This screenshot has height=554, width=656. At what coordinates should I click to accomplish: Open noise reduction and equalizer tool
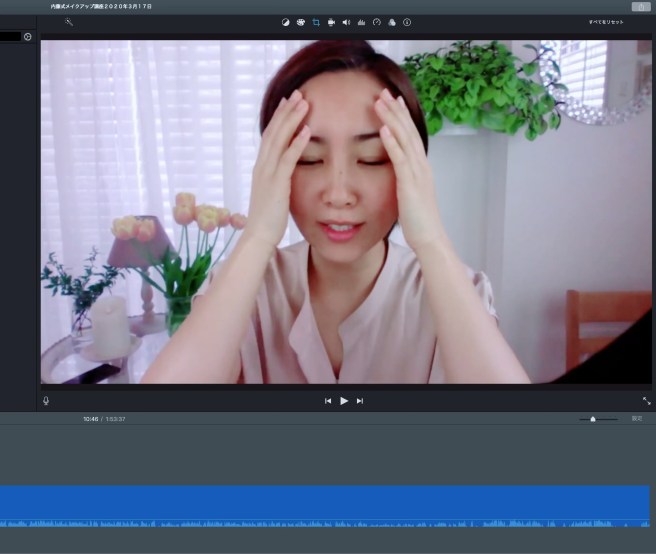pos(361,22)
